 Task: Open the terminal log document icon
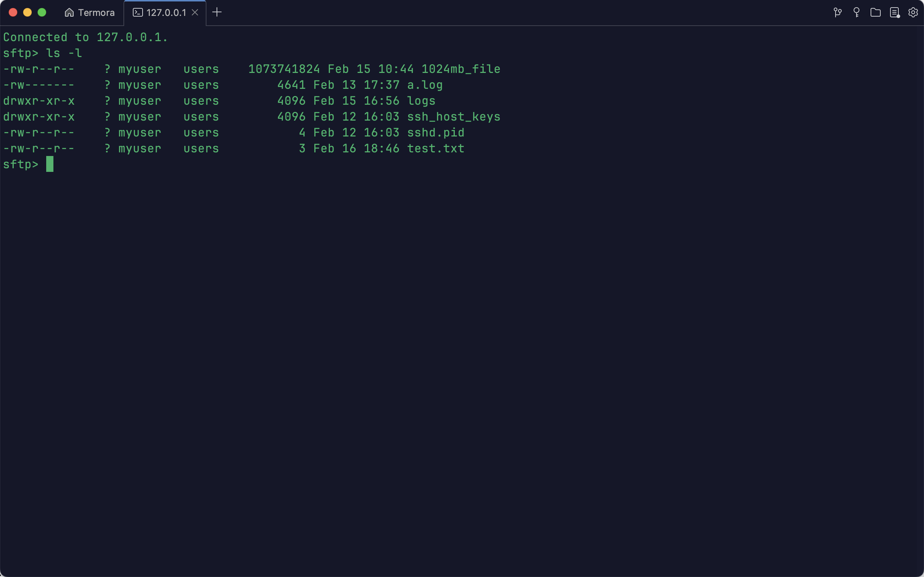click(x=894, y=13)
